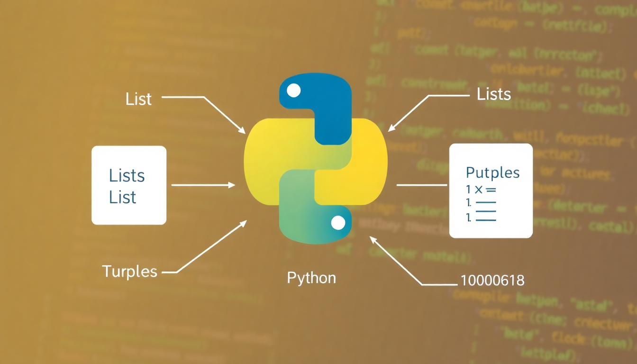This screenshot has height=364, width=637.
Task: Click the "Turples" label
Action: pos(129,272)
